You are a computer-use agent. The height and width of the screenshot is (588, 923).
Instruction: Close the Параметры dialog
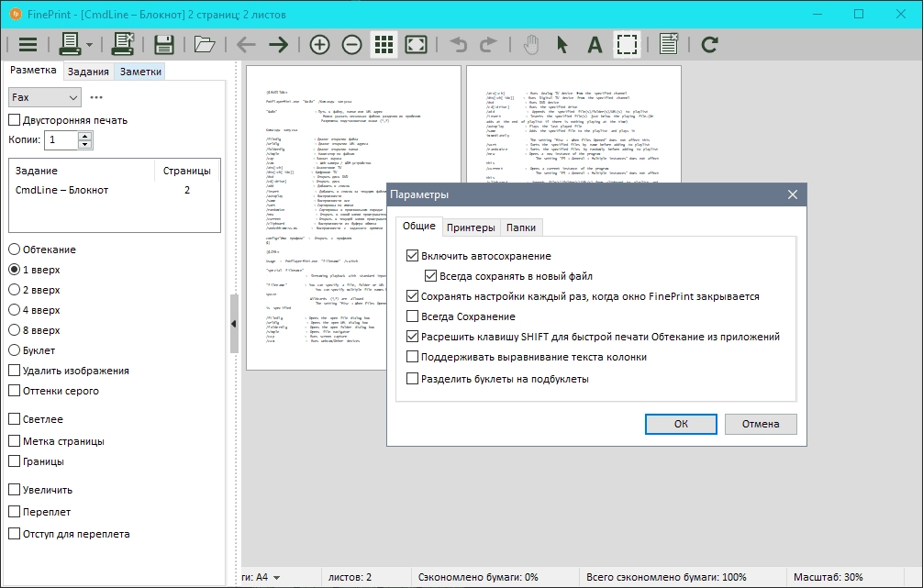pos(793,194)
